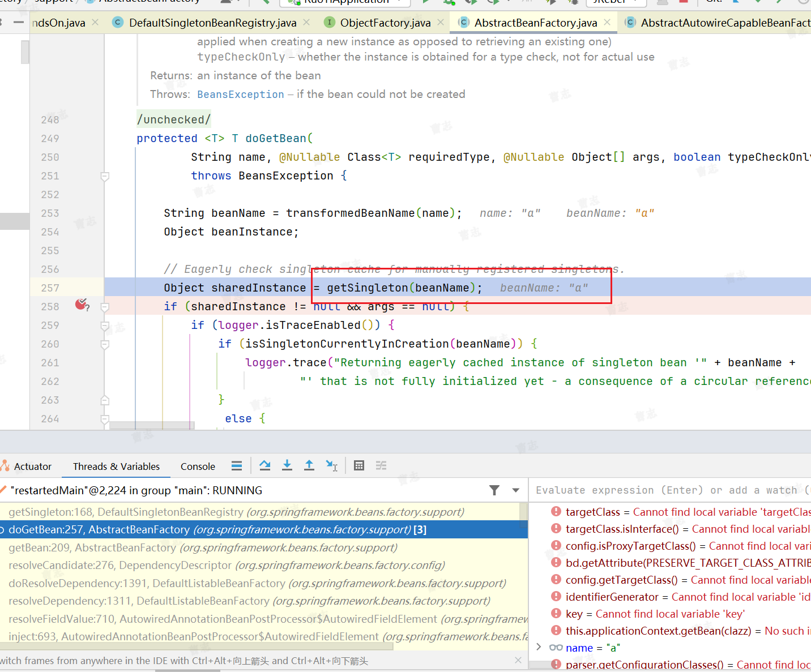
Task: Click the class icon on DefaultSingletonBeanRegistry.java tab
Action: (118, 22)
